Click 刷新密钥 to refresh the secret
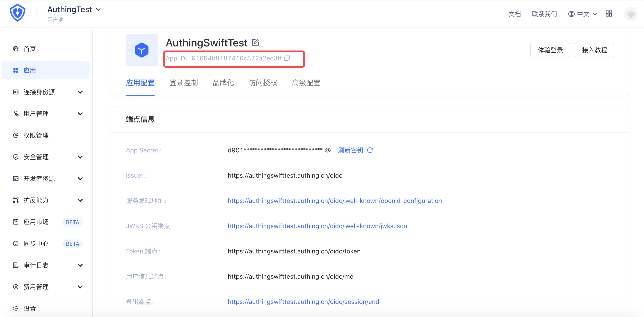Viewport: 644px width, 317px height. click(350, 150)
